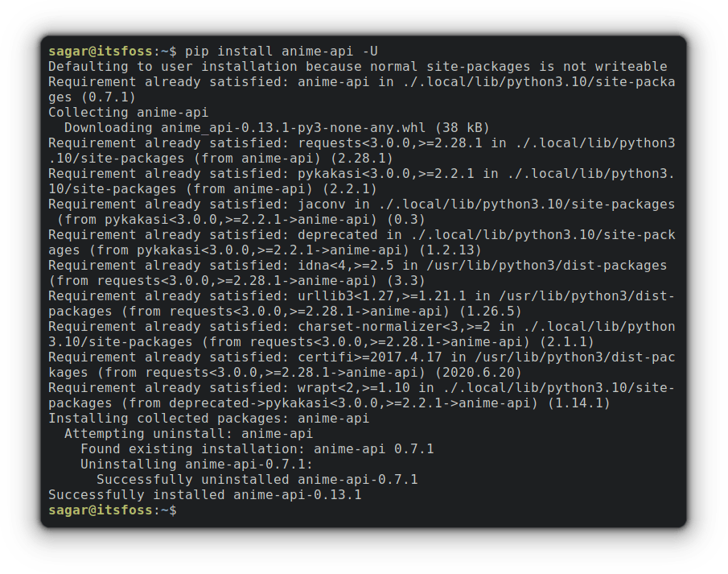Click the "(38 kB)" download size text
Viewport: 728px width, 574px height.
click(462, 127)
